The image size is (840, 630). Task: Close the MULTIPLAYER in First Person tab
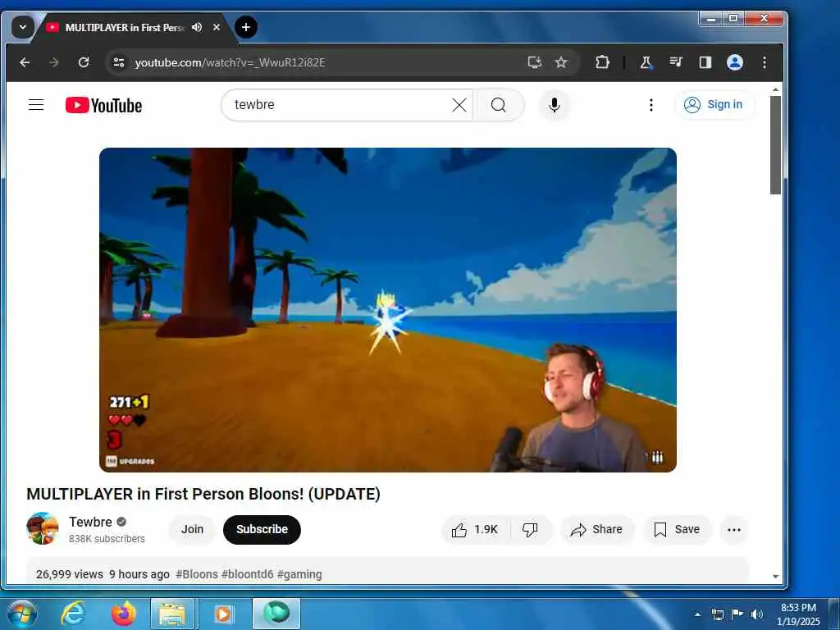(217, 27)
